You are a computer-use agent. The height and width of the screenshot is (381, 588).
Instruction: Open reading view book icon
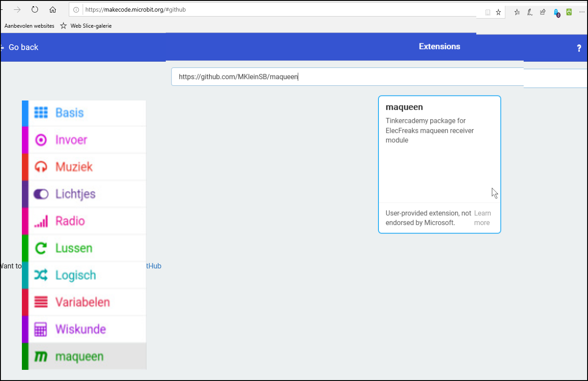[x=488, y=13]
